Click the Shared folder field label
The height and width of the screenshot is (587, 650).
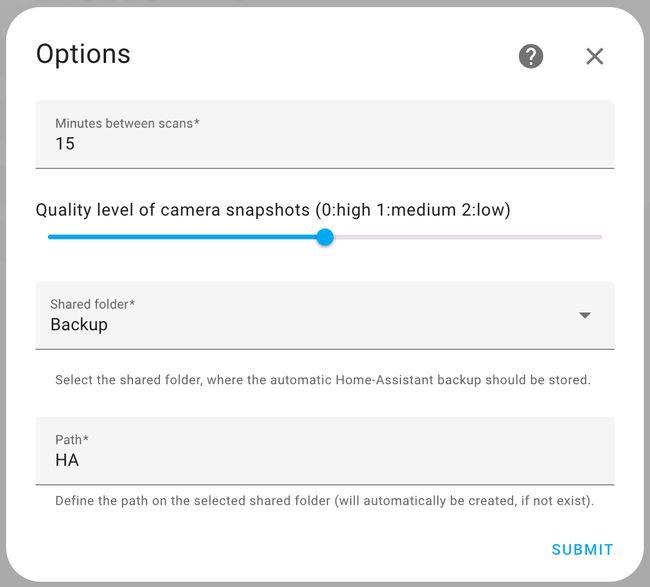[x=92, y=304]
